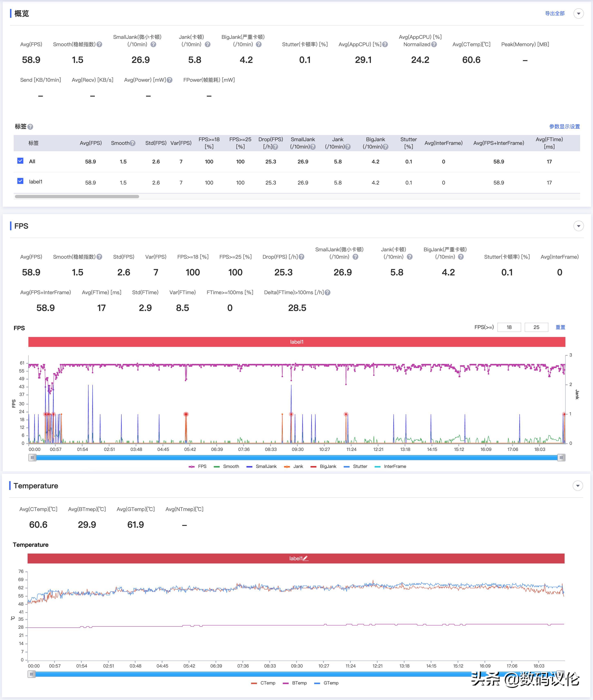Click 重置 to reset FPS thresholds
Image resolution: width=593 pixels, height=700 pixels.
point(560,327)
